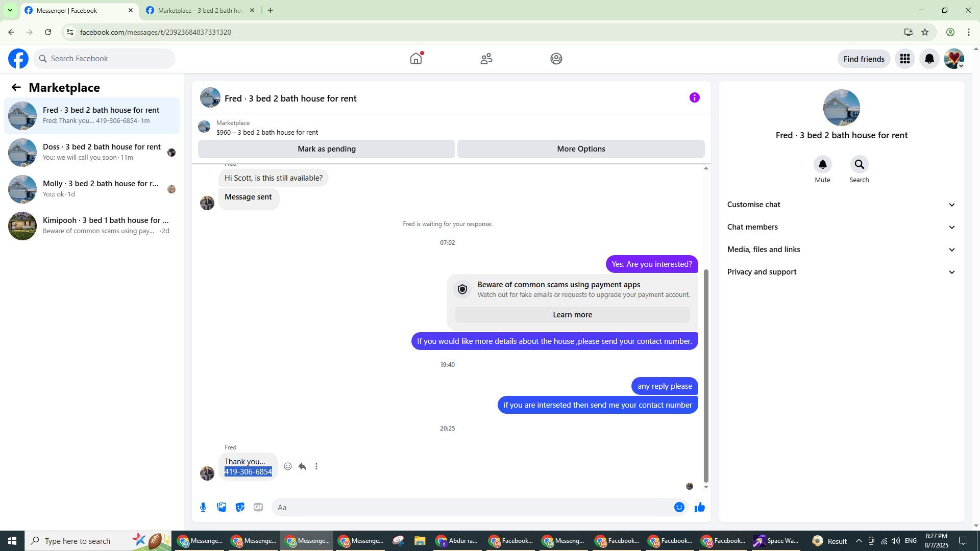The image size is (980, 551).
Task: Click the chat conversation scrollbar
Action: pyautogui.click(x=706, y=375)
